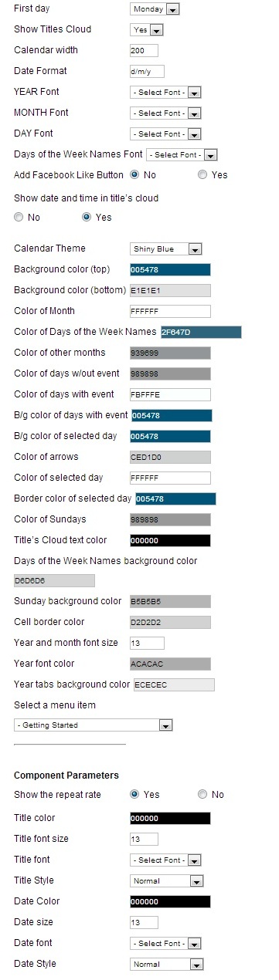Click the Color of Days of the Week Names swatch
The height and width of the screenshot is (980, 279).
[201, 333]
